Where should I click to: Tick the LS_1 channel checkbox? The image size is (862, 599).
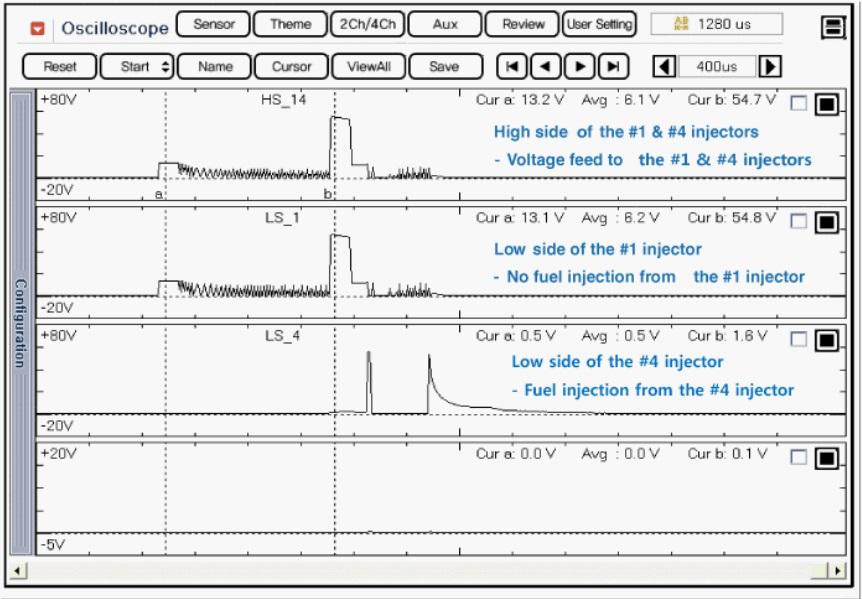[x=798, y=221]
